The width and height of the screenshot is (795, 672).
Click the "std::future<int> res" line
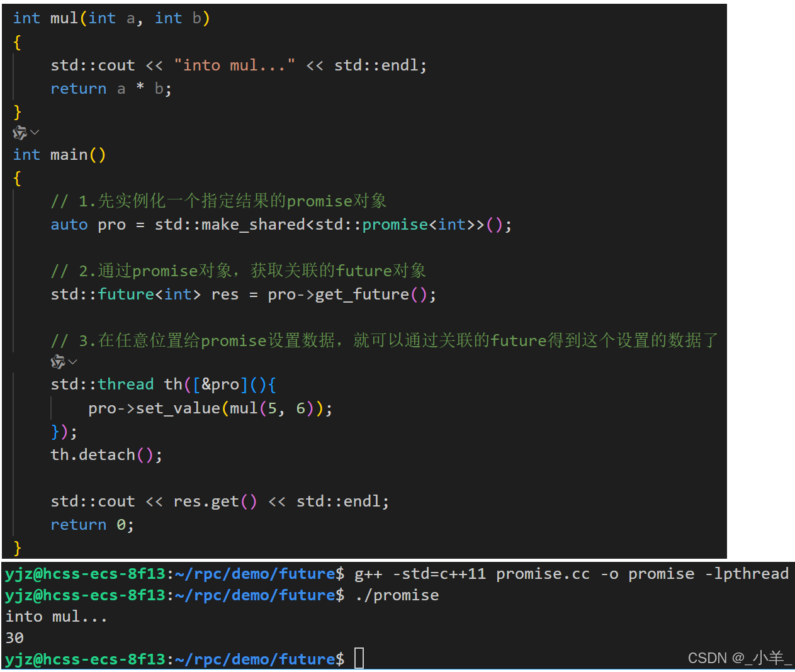(243, 294)
